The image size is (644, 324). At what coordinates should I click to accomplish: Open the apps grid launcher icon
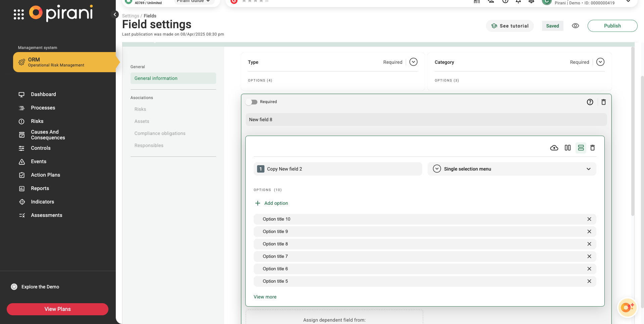tap(19, 14)
